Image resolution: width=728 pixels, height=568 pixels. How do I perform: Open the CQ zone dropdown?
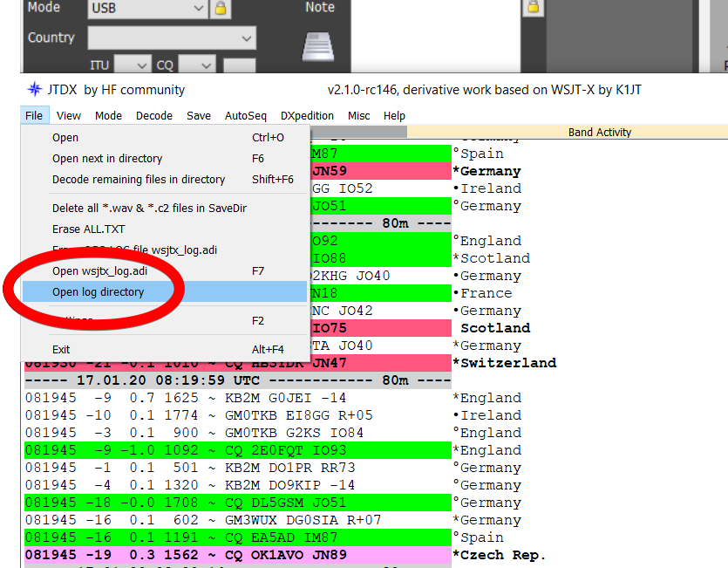[197, 65]
